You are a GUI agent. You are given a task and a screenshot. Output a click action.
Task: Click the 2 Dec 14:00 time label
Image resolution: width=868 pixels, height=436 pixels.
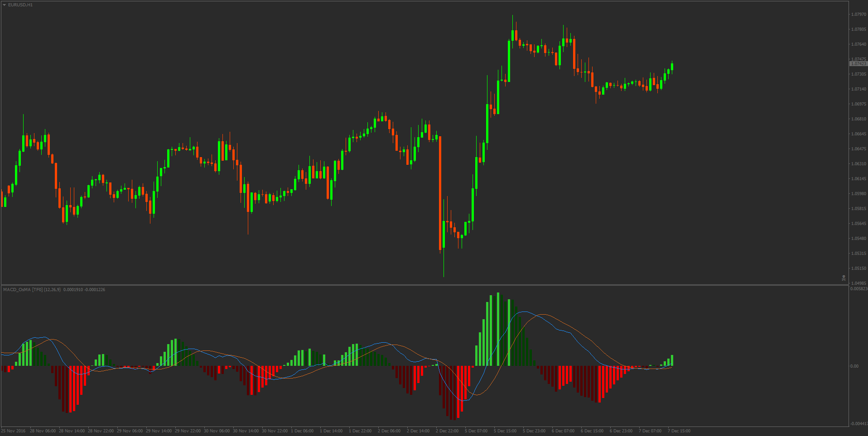(x=418, y=431)
